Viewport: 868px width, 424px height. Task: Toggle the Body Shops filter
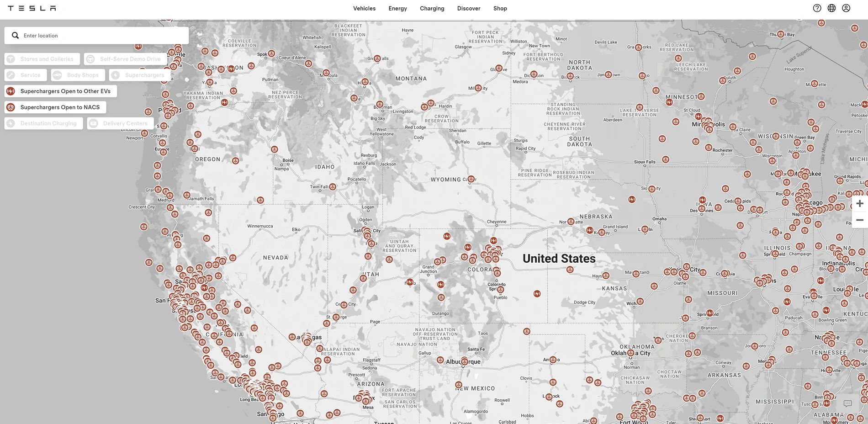78,75
